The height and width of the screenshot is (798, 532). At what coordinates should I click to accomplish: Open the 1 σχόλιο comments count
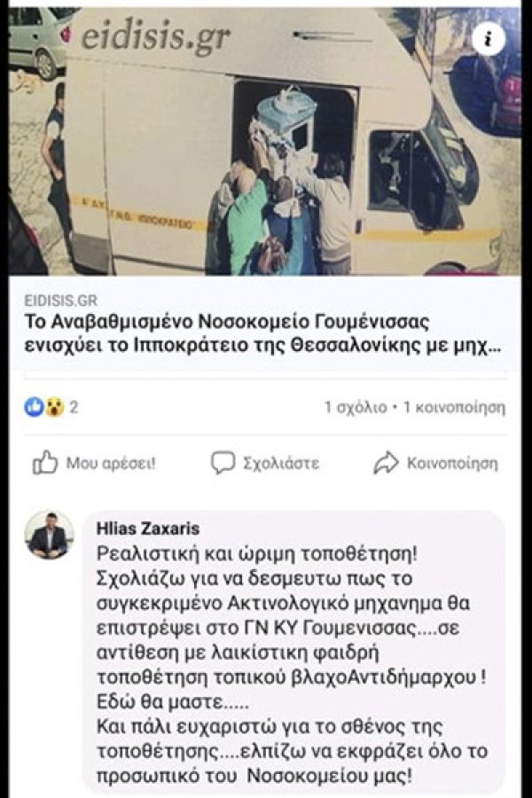[356, 408]
